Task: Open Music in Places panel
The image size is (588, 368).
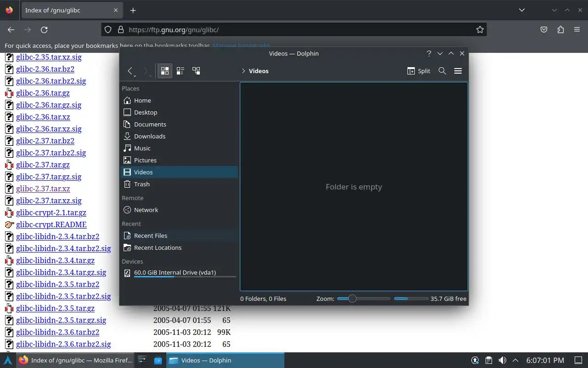Action: coord(179,148)
